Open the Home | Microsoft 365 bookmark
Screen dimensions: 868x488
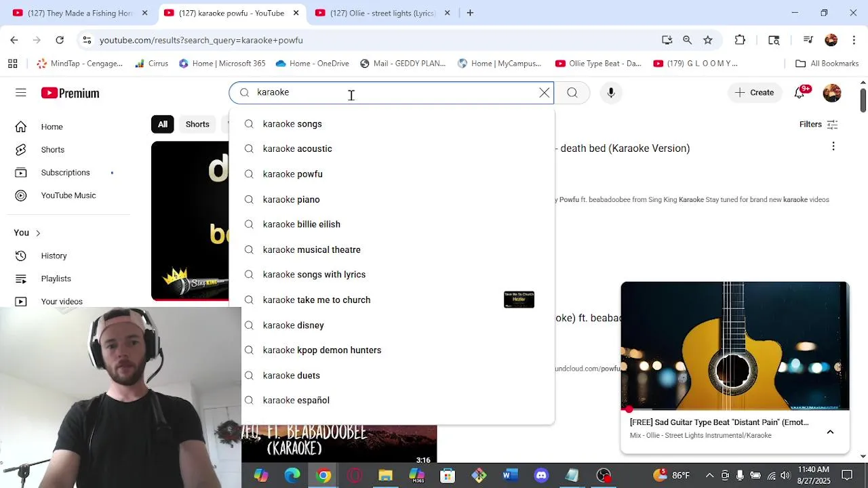222,64
